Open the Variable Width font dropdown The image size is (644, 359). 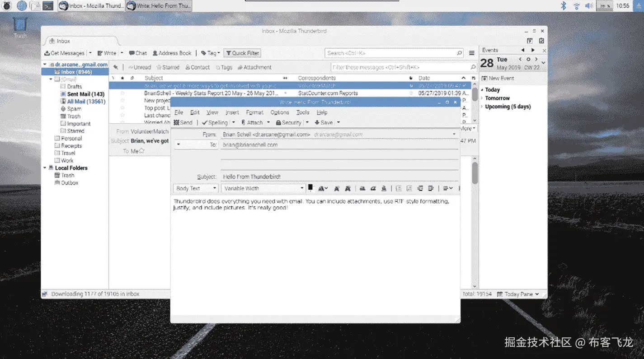coord(263,188)
